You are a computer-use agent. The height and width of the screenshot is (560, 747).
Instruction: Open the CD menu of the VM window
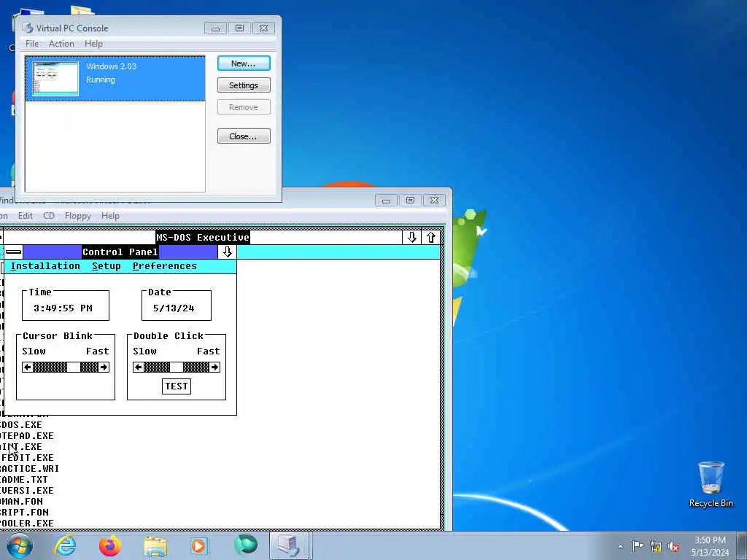(49, 216)
